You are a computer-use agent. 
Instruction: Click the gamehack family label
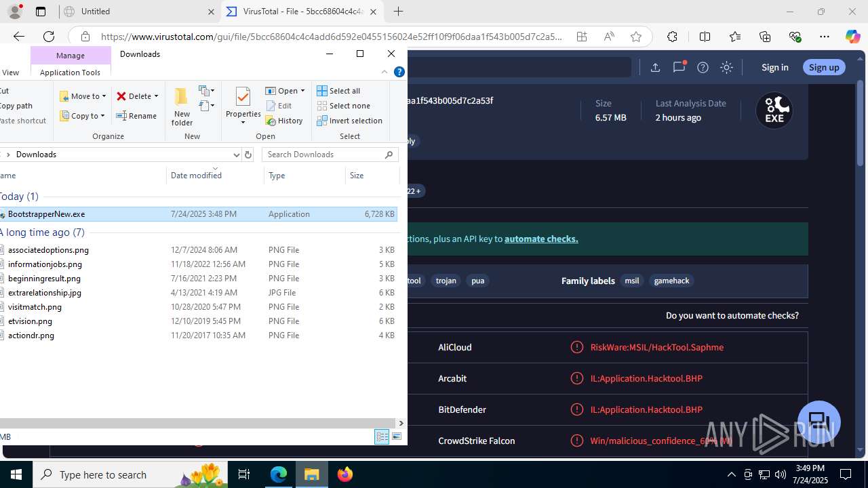pos(671,281)
